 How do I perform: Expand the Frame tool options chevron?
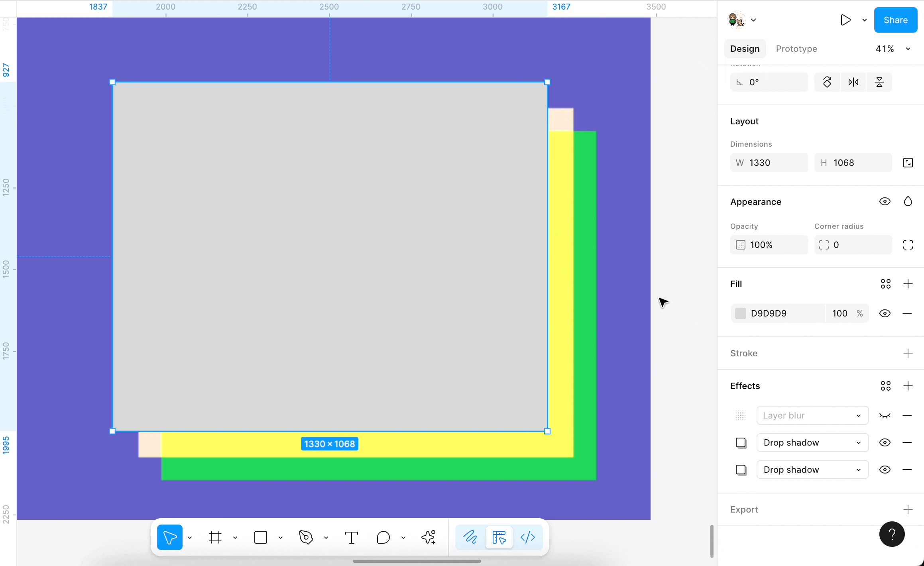coord(235,538)
